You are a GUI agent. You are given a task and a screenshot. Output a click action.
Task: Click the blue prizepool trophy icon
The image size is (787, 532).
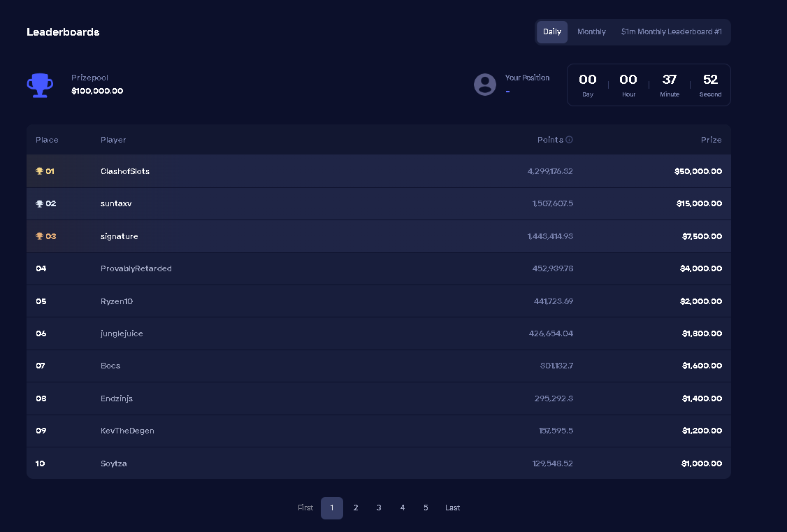tap(40, 85)
